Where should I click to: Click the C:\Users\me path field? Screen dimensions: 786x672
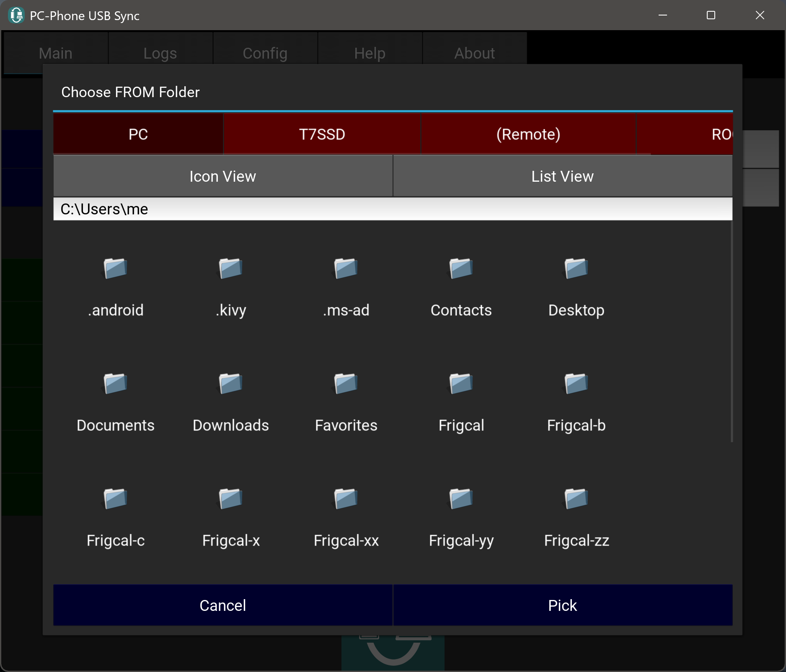coord(392,209)
